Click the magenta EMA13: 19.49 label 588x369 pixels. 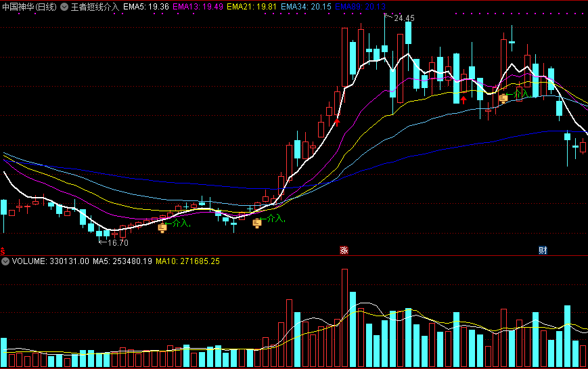(198, 7)
